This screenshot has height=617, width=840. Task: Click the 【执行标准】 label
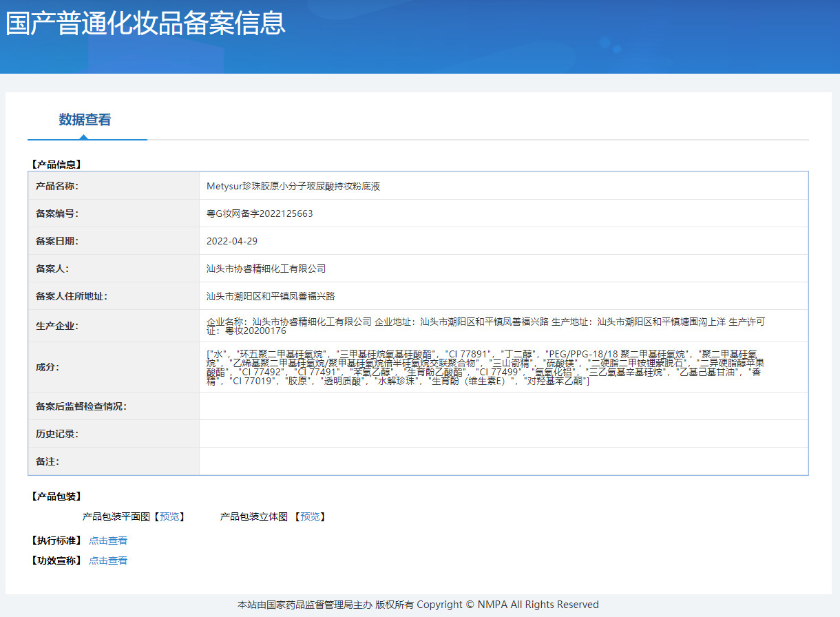[x=56, y=541]
